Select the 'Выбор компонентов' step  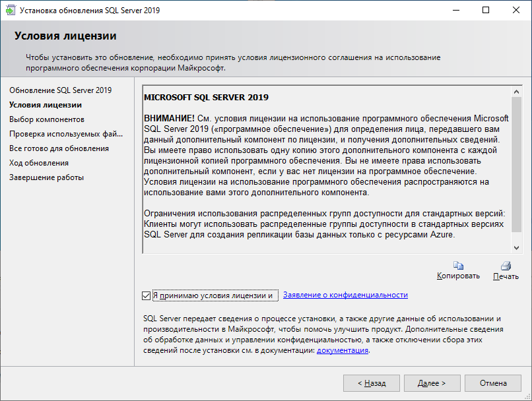point(47,119)
